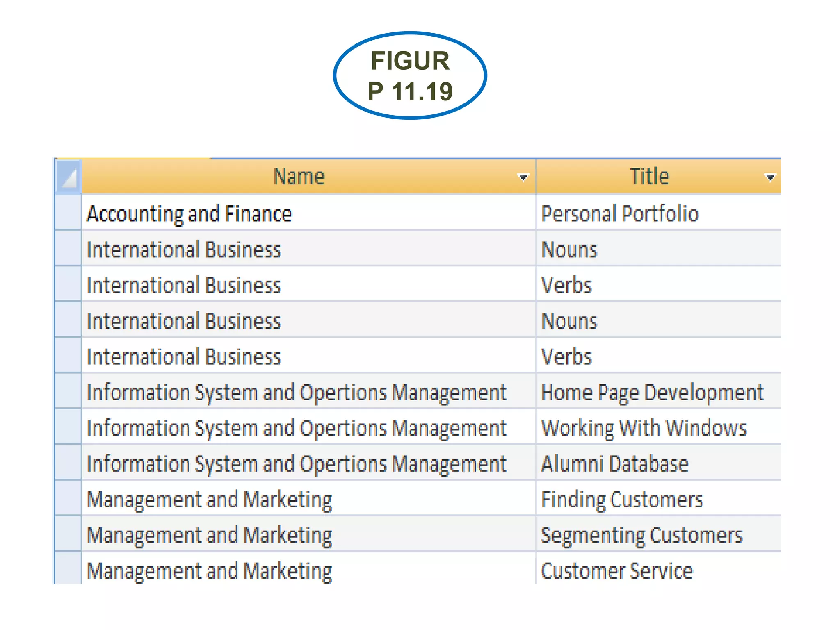Select the Name column header
Image resolution: width=840 pixels, height=630 pixels.
[x=299, y=176]
